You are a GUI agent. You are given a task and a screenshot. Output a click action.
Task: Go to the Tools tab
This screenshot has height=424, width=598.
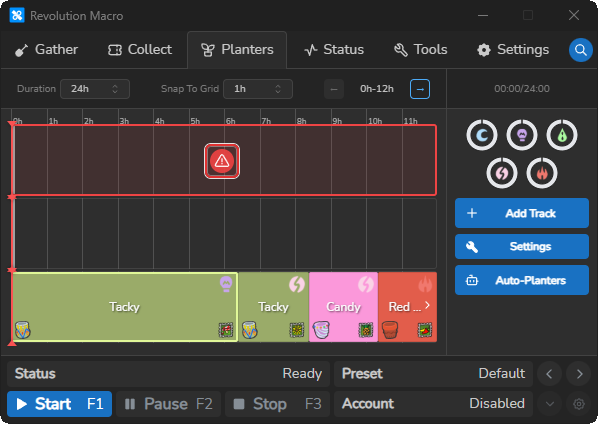(421, 50)
